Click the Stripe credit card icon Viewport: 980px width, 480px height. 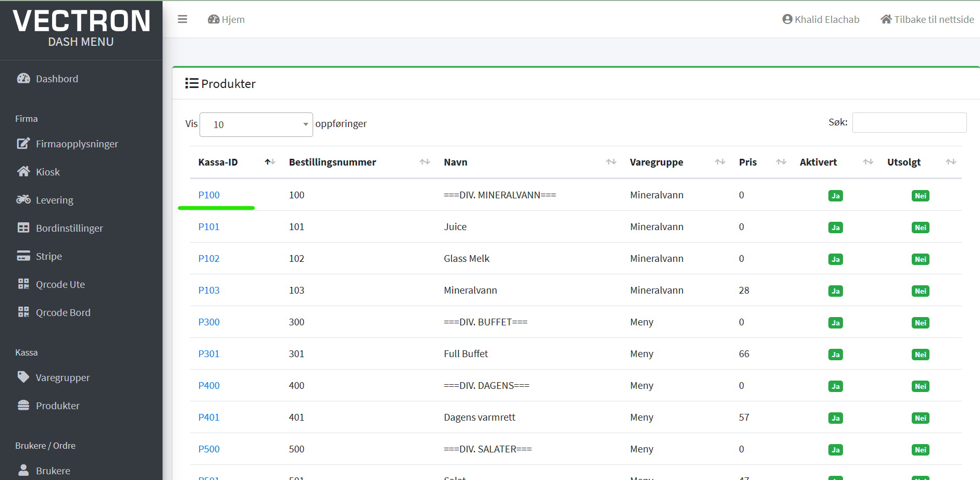tap(23, 256)
